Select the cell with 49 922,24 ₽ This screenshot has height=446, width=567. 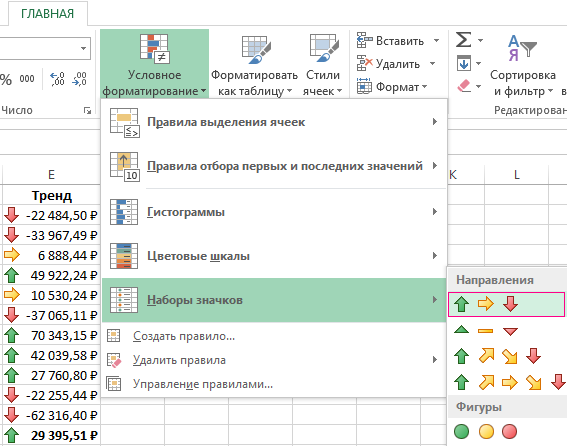[x=51, y=275]
